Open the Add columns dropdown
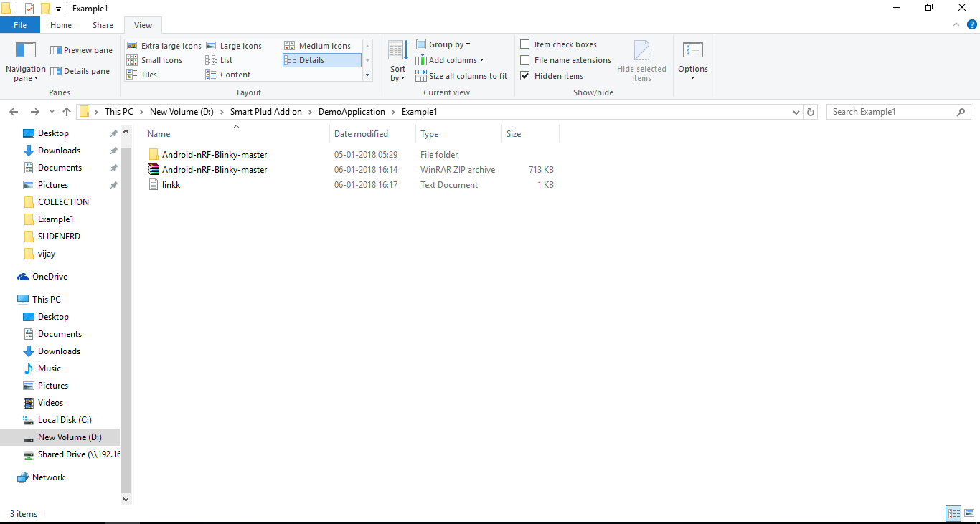The width and height of the screenshot is (980, 524). tap(450, 59)
